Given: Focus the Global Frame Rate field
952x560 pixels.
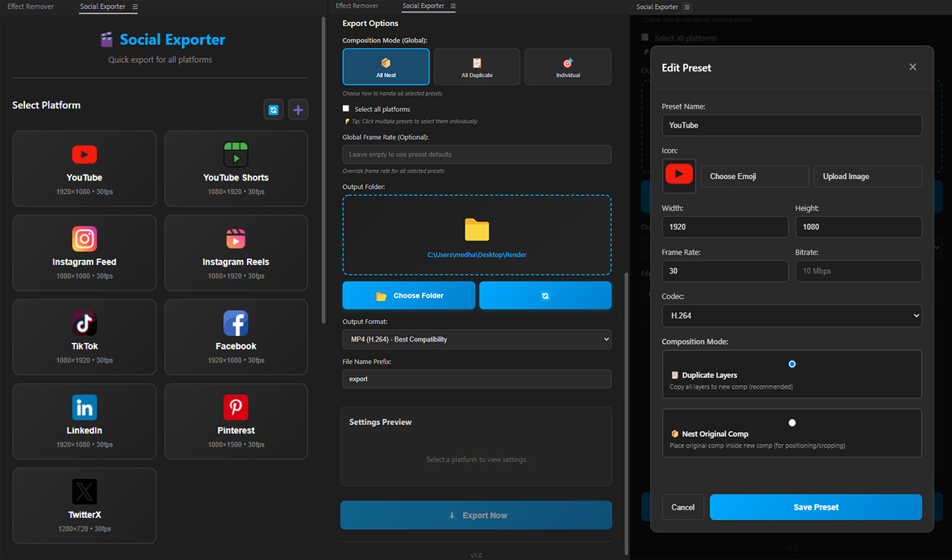Looking at the screenshot, I should tap(477, 154).
